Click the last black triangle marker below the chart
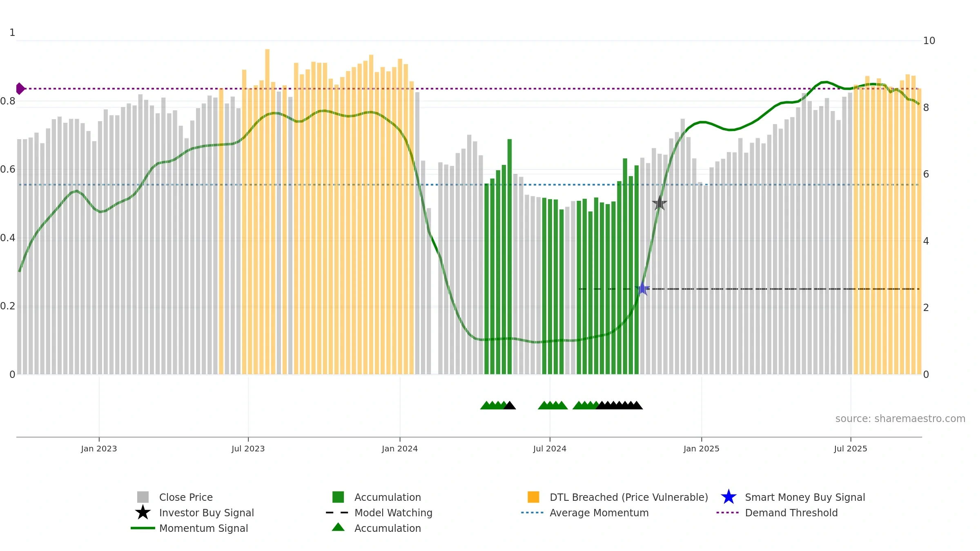This screenshot has height=551, width=980. [x=637, y=405]
